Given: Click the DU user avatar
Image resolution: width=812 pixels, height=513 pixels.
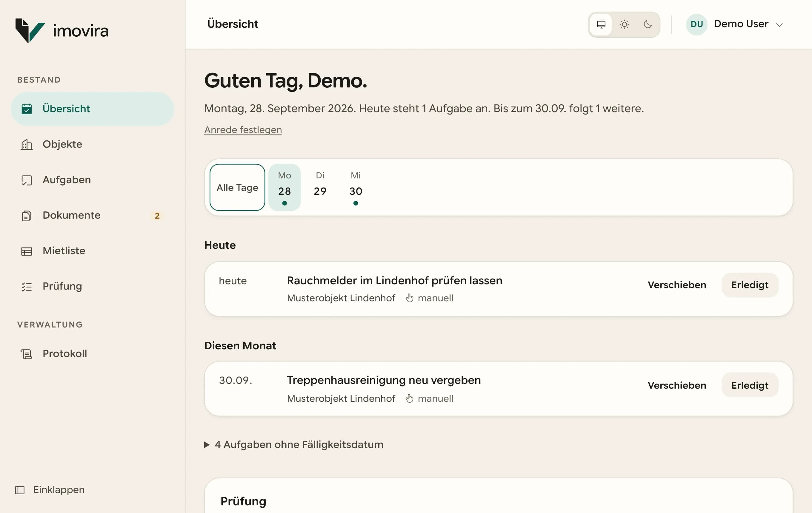Looking at the screenshot, I should tap(696, 24).
